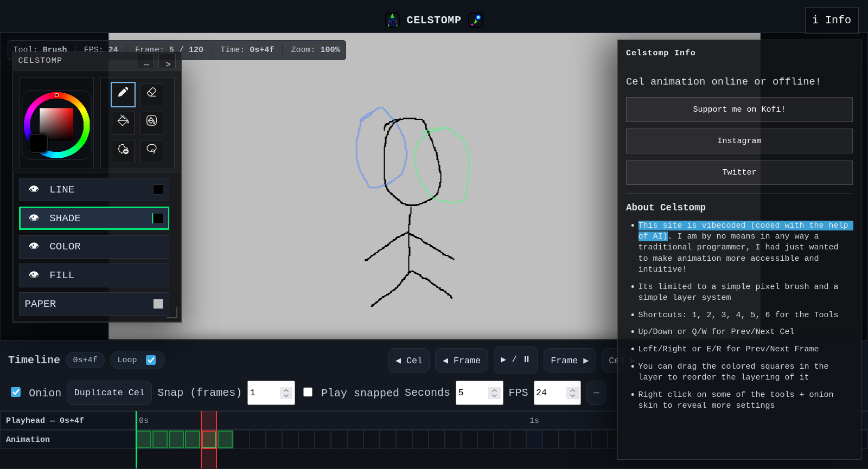Screen dimensions: 868x469
Task: Enable the Play snapped checkbox
Action: 308,392
